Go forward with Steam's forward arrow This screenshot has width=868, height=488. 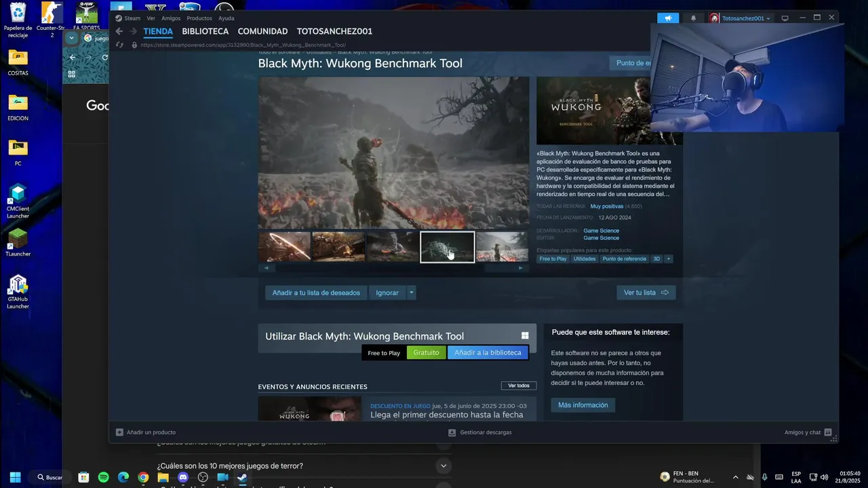coord(134,31)
